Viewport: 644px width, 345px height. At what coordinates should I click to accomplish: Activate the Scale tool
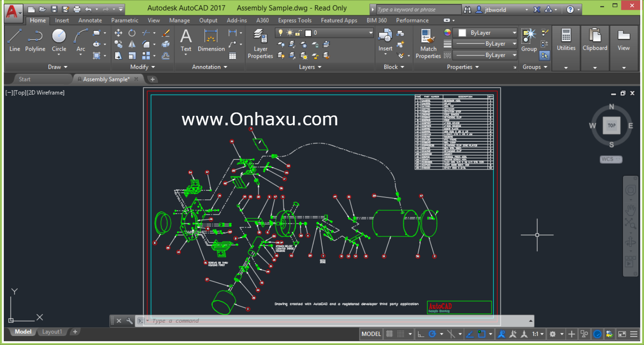coord(132,55)
